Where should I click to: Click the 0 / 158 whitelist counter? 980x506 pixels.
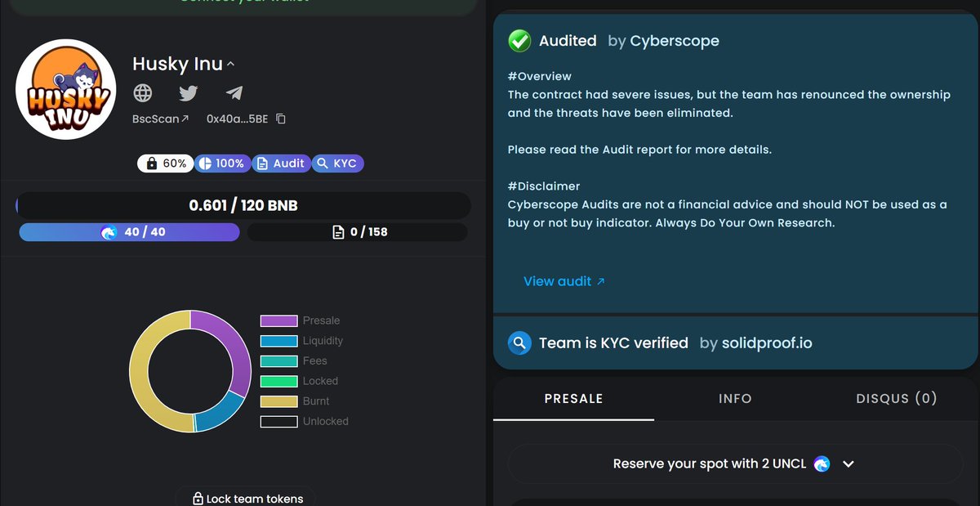pyautogui.click(x=358, y=232)
